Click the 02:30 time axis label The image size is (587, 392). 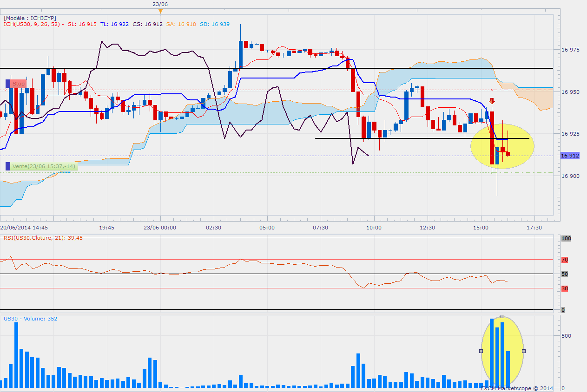tap(214, 228)
